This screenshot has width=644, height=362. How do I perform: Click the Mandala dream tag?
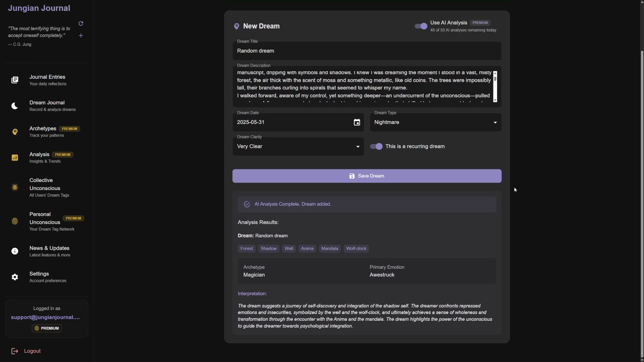[330, 249]
